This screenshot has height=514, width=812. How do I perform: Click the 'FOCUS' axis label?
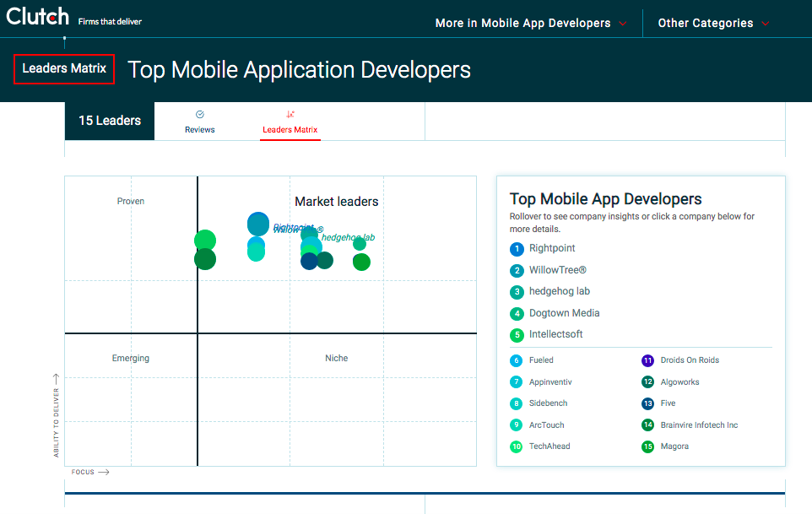point(83,472)
